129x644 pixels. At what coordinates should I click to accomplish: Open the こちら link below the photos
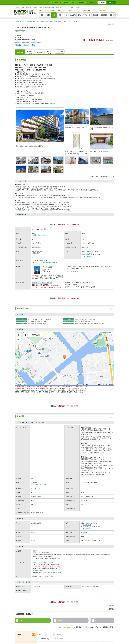112,176
